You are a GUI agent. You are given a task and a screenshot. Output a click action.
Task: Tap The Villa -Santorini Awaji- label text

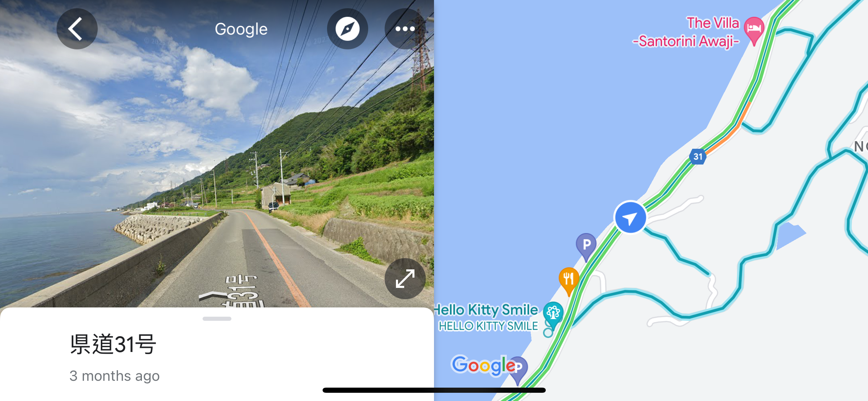686,32
